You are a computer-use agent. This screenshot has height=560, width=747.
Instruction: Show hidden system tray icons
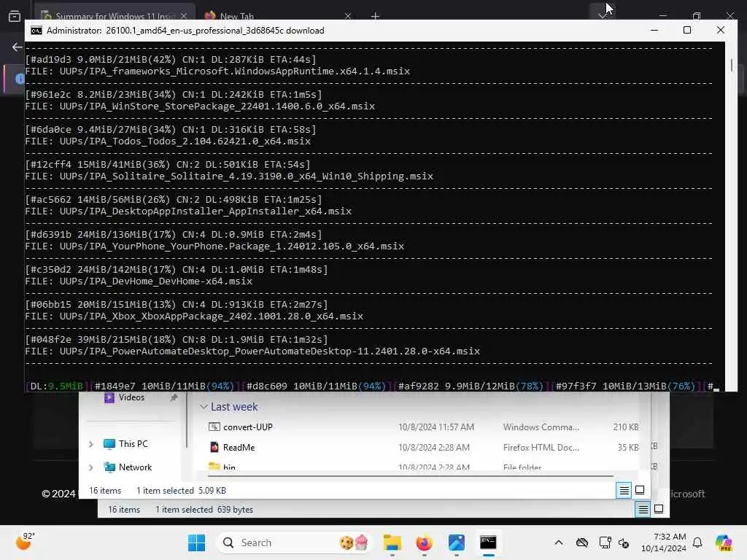559,542
